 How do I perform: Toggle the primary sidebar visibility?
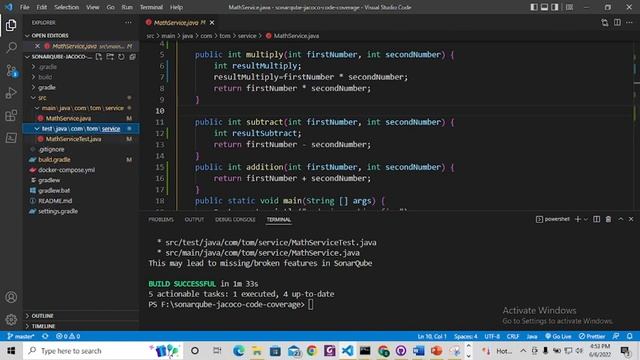534,7
